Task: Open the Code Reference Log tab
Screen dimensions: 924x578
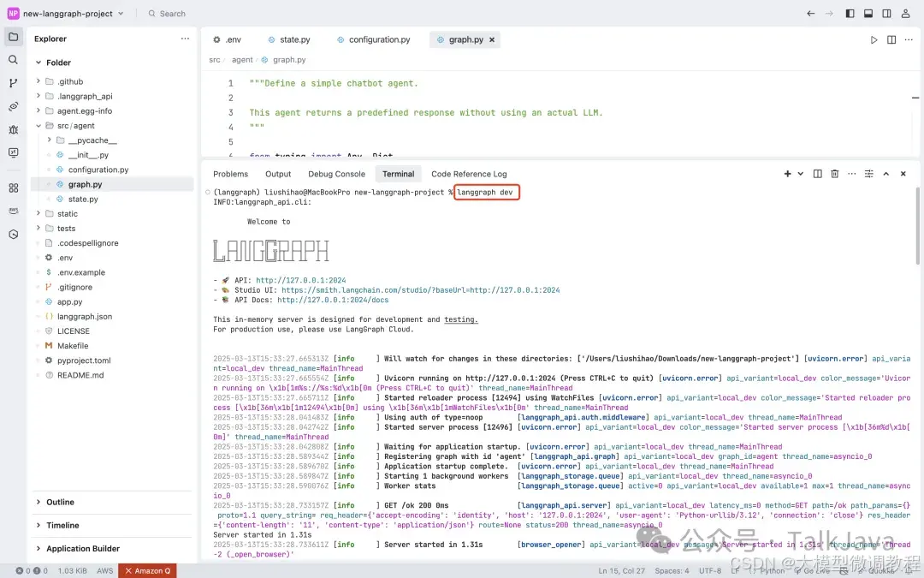Action: tap(469, 174)
